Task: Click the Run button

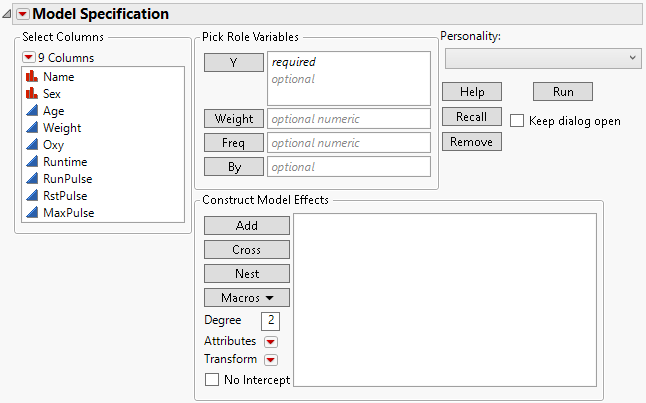Action: (x=563, y=91)
